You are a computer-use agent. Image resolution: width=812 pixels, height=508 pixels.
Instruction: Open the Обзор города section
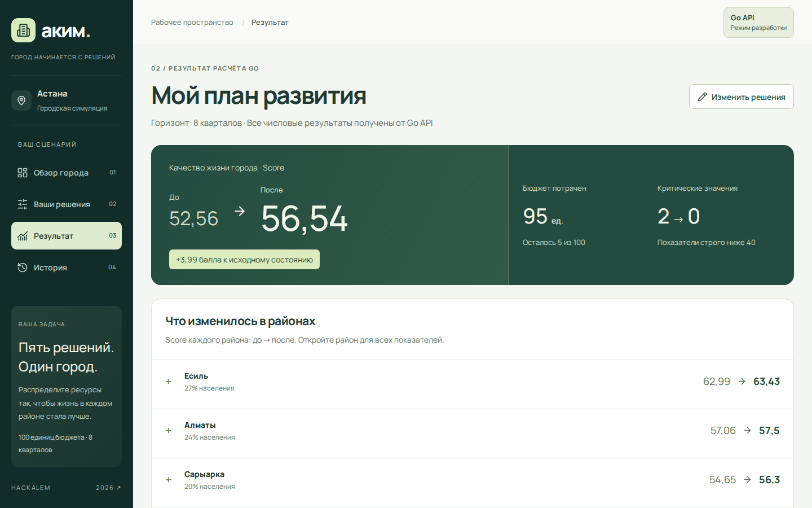(x=67, y=173)
